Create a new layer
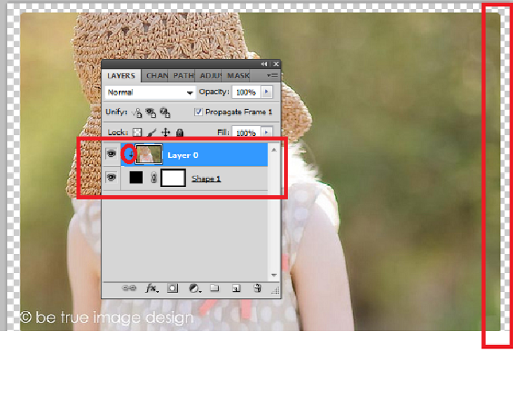 237,288
